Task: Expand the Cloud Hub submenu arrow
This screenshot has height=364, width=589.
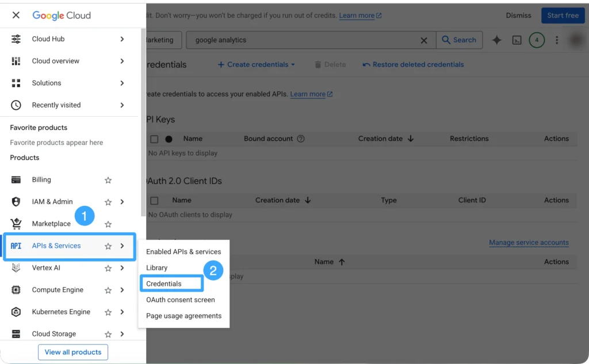Action: pos(122,39)
